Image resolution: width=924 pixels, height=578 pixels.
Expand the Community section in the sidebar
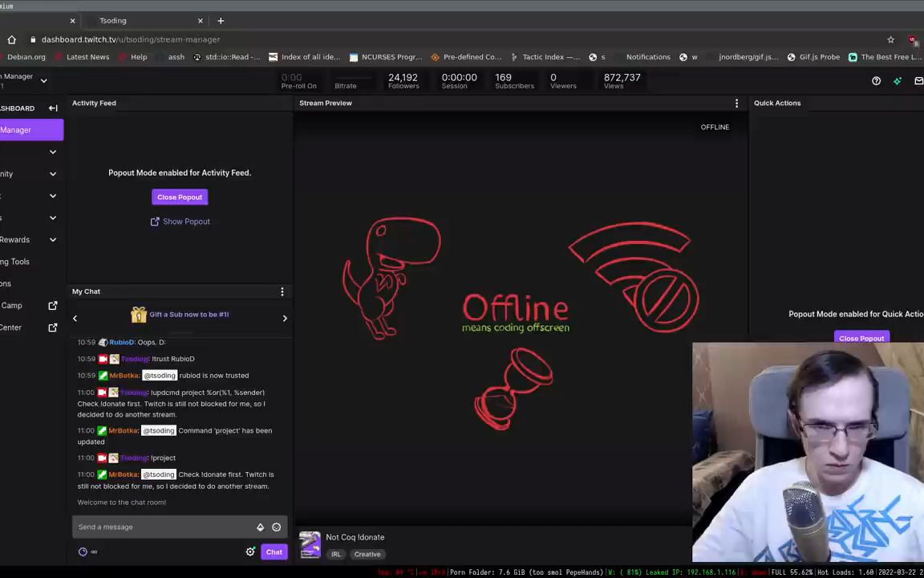[x=52, y=173]
